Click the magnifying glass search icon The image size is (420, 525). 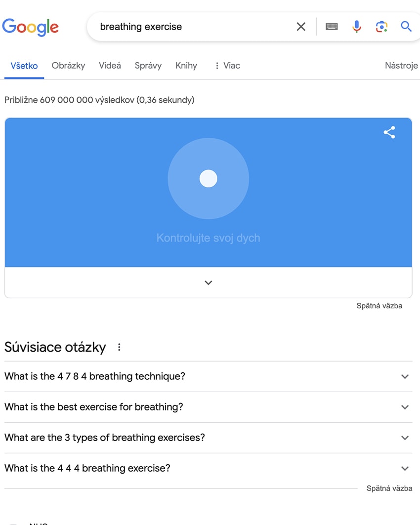coord(406,26)
